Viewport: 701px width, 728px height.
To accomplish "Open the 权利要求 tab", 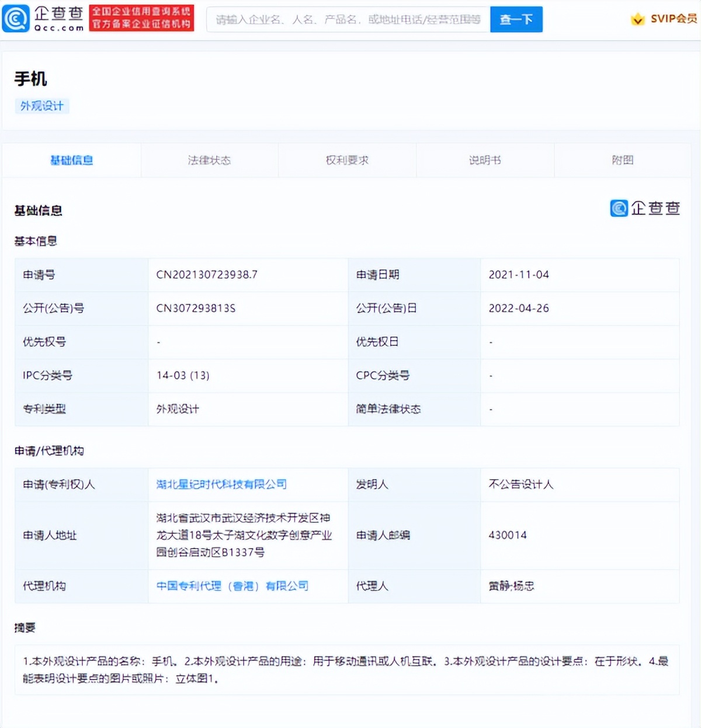I will click(347, 160).
